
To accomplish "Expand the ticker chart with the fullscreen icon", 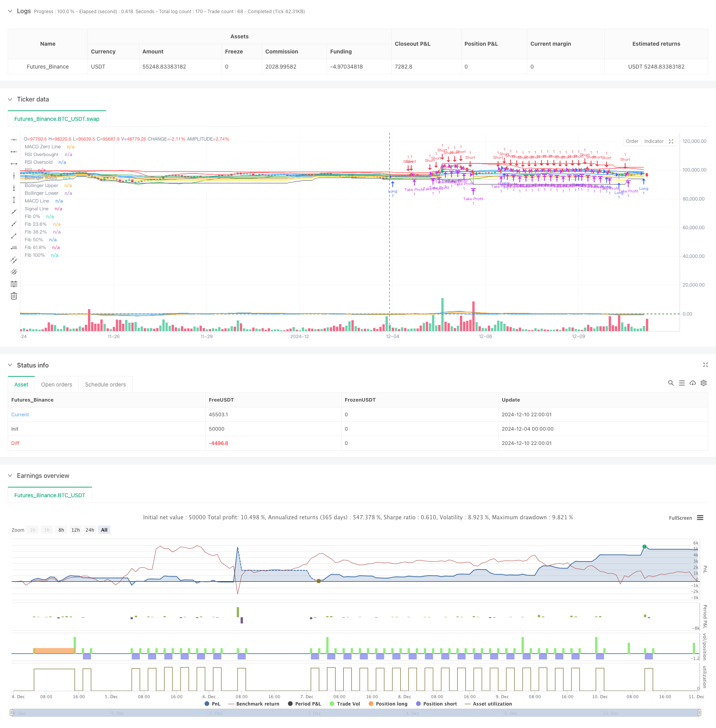I will click(671, 141).
